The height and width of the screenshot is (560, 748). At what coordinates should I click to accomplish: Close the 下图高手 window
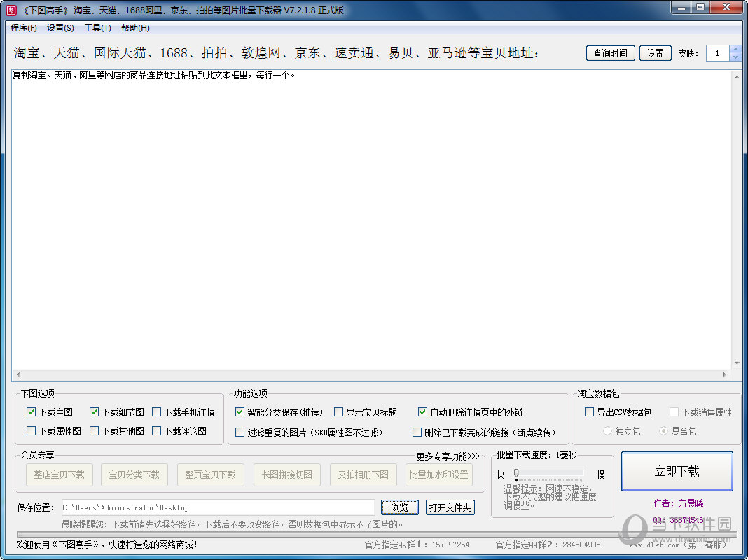coord(726,8)
